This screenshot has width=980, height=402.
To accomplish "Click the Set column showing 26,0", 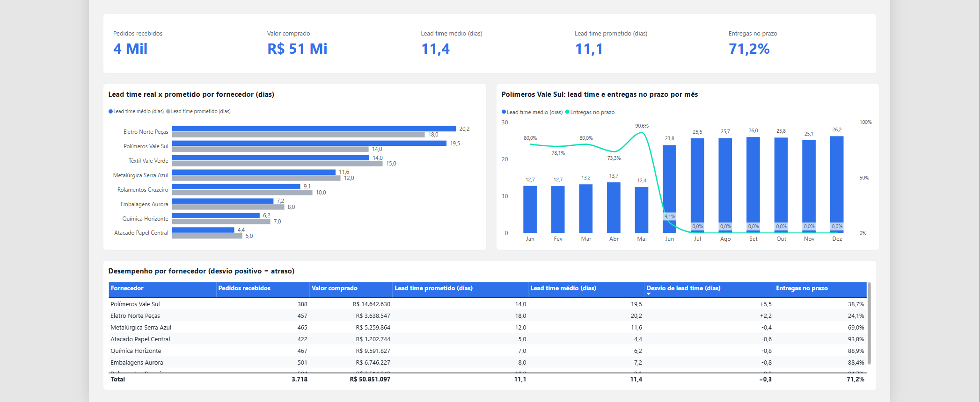I will tap(753, 185).
